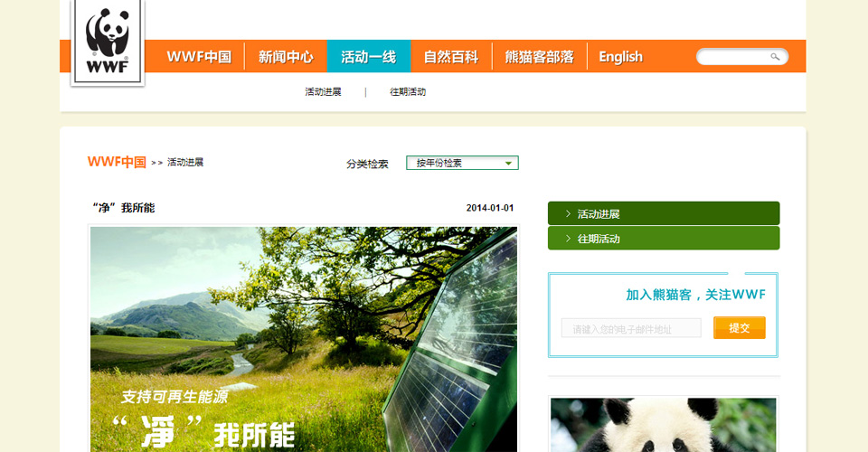
Task: Click the search magnifier icon
Action: [775, 56]
